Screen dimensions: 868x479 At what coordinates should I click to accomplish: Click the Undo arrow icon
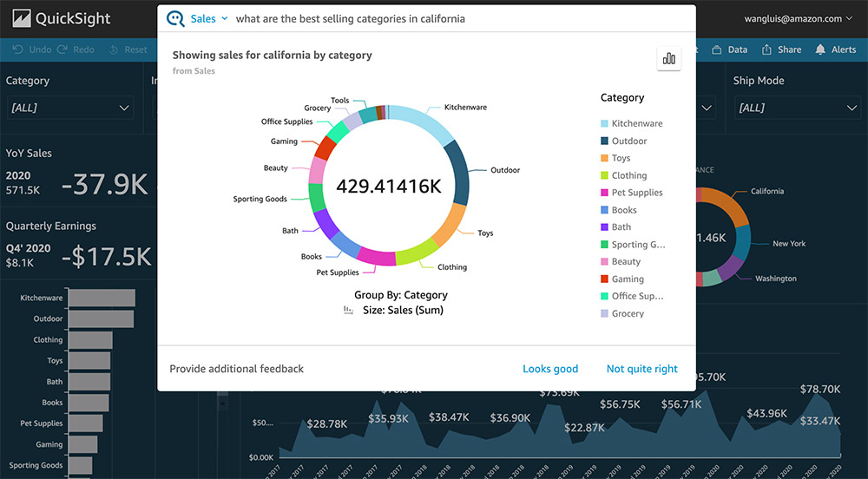[17, 49]
